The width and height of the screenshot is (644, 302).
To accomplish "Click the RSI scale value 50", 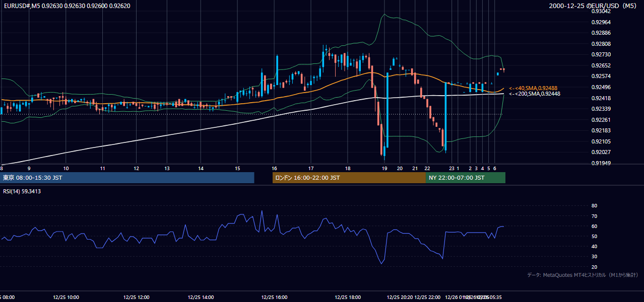I will pos(594,236).
